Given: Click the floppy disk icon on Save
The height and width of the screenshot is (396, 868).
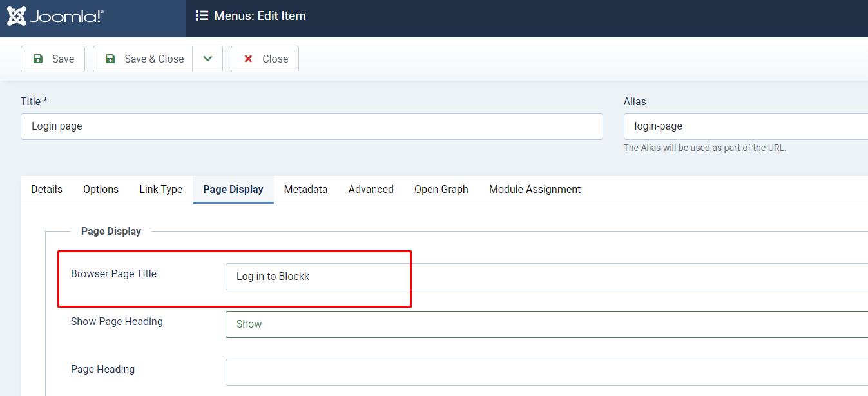Looking at the screenshot, I should click(38, 59).
